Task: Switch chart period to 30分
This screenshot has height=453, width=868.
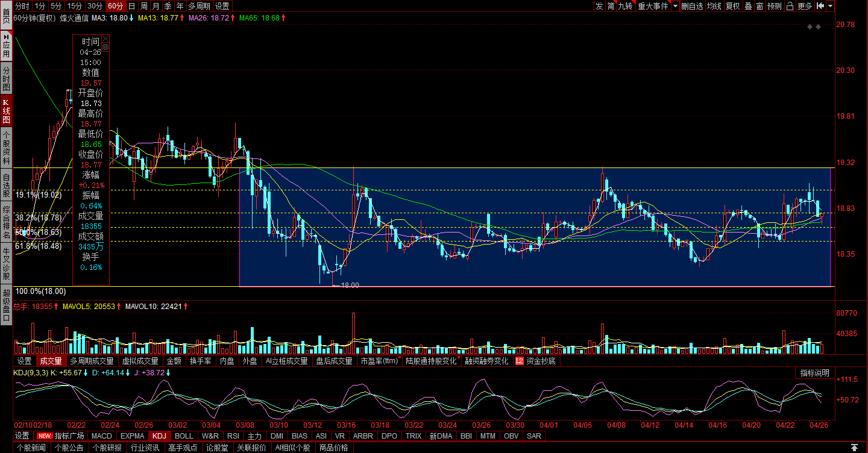Action: (x=95, y=6)
